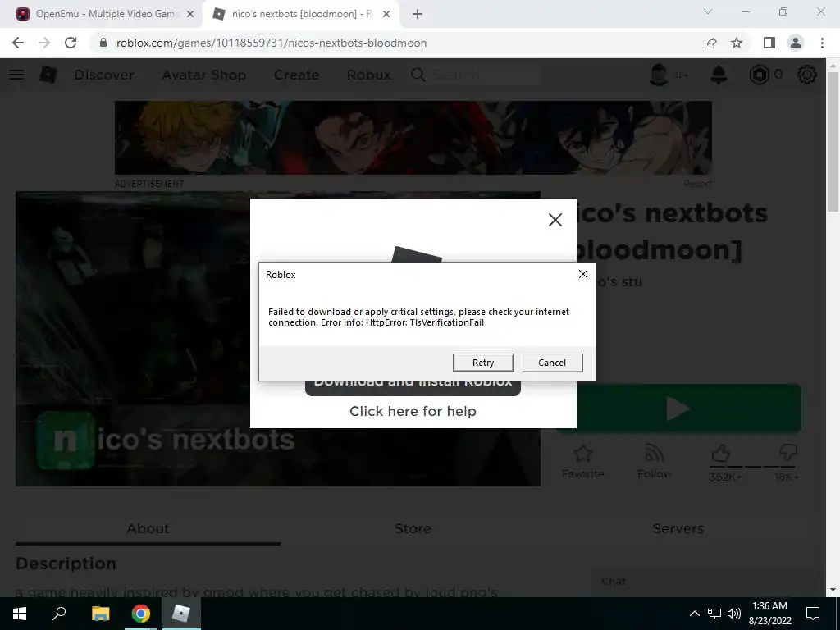Screen dimensions: 840x630
Task: Open the network tray icon
Action: pos(714,614)
